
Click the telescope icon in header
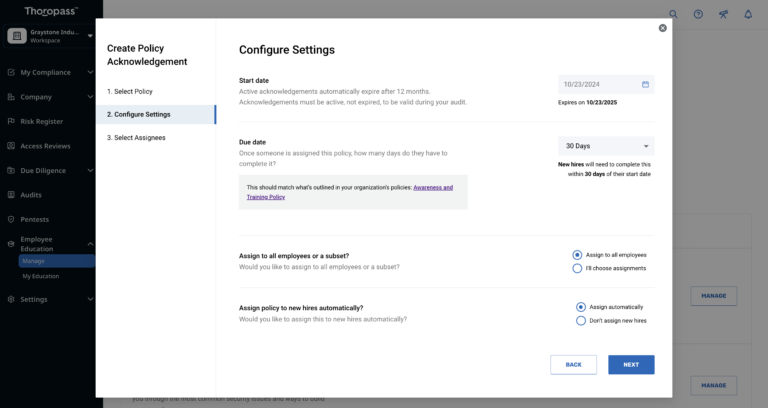(x=723, y=14)
